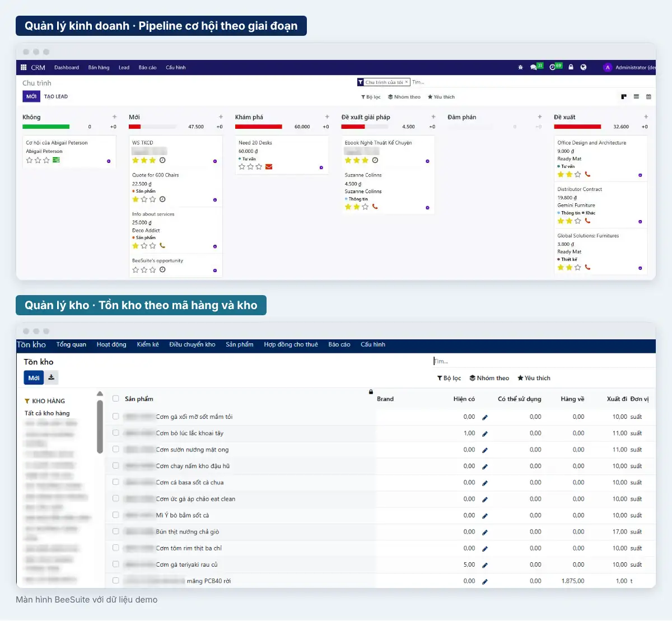This screenshot has height=621, width=672.
Task: Add a card to the Không column
Action: (x=114, y=117)
